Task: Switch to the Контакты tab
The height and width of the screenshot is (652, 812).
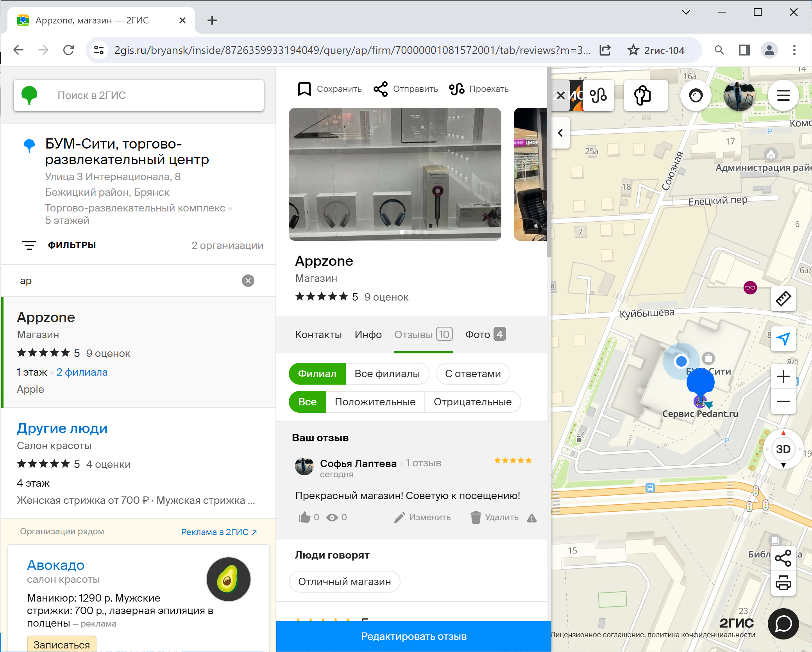Action: [318, 335]
